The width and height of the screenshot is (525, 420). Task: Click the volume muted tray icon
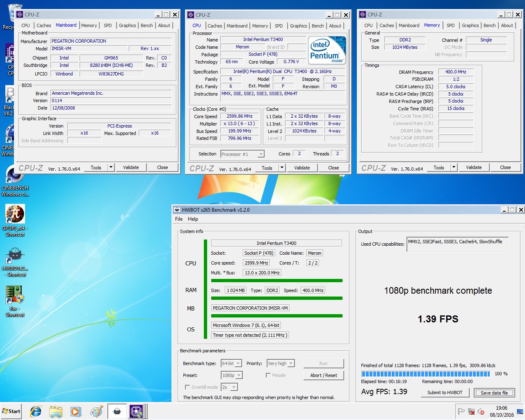[481, 411]
